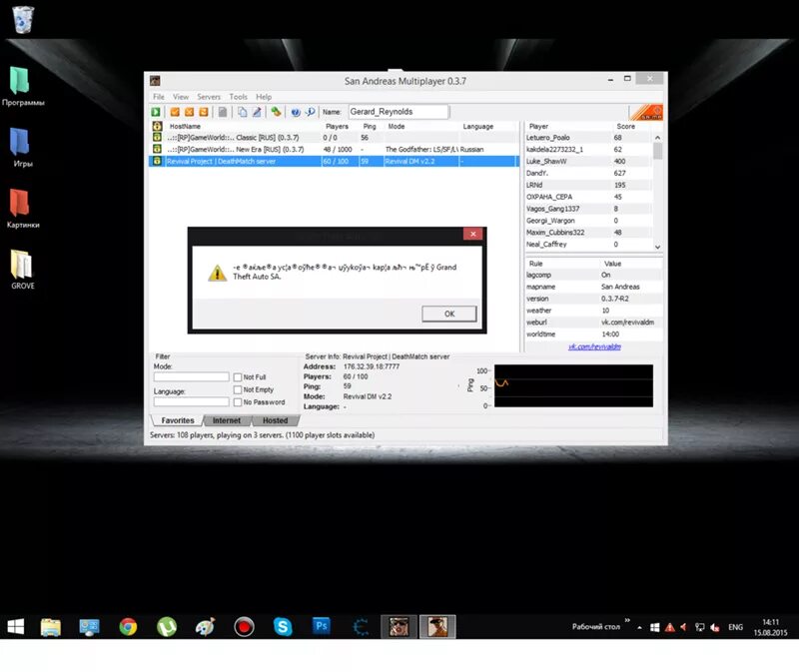Click the orange Refresh Server toolbar icon
This screenshot has width=799, height=672.
point(204,112)
